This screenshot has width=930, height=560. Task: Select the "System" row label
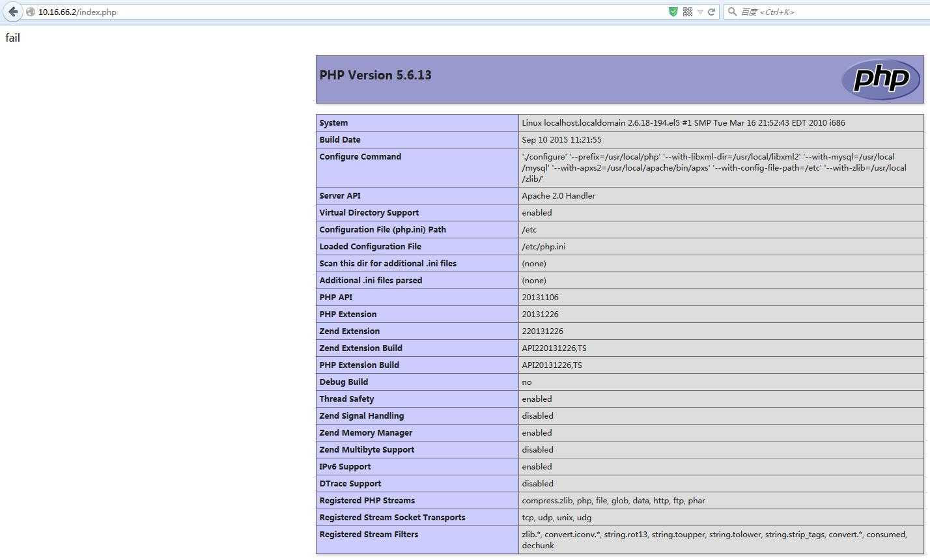pyautogui.click(x=333, y=122)
